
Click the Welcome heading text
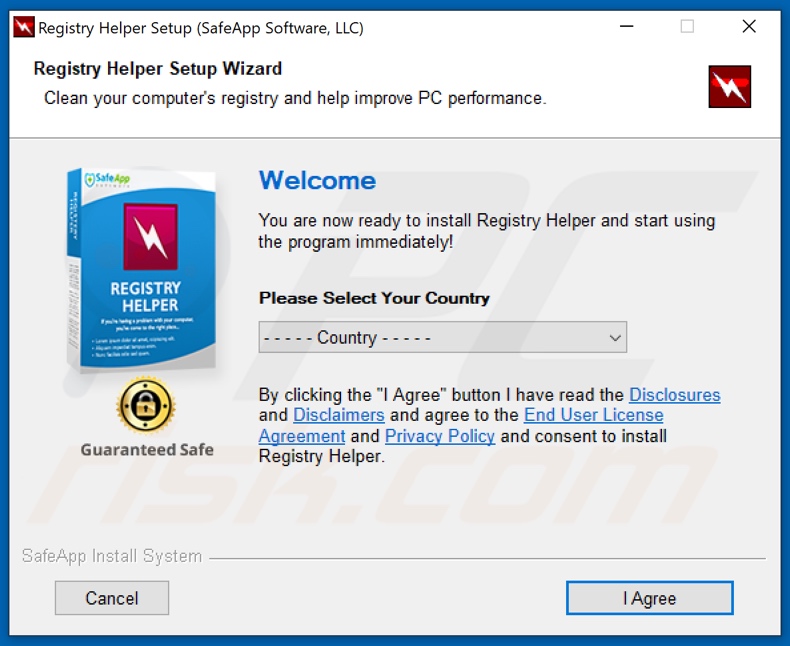(x=317, y=181)
